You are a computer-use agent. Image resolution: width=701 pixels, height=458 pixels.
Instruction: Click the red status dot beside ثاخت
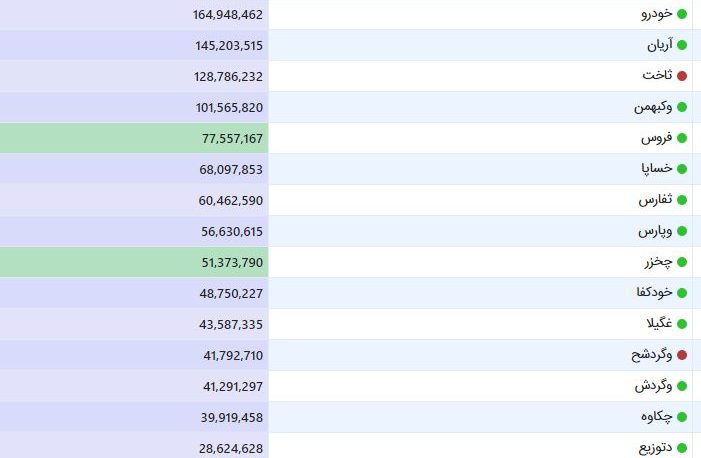pyautogui.click(x=682, y=76)
